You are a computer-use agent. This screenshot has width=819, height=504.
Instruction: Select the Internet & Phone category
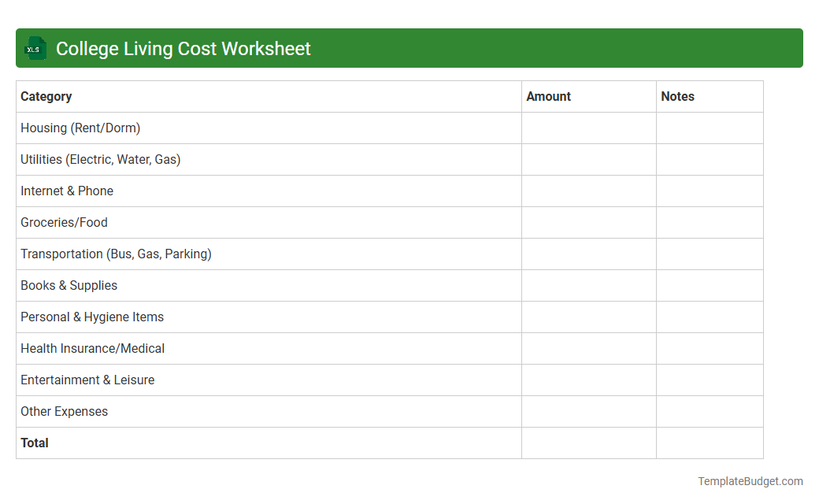coord(66,191)
